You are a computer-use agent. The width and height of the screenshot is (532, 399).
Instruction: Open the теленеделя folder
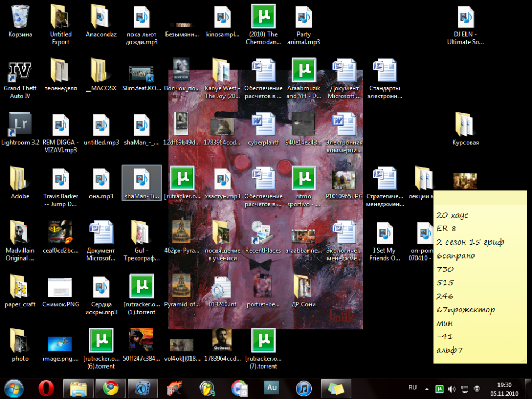61,76
